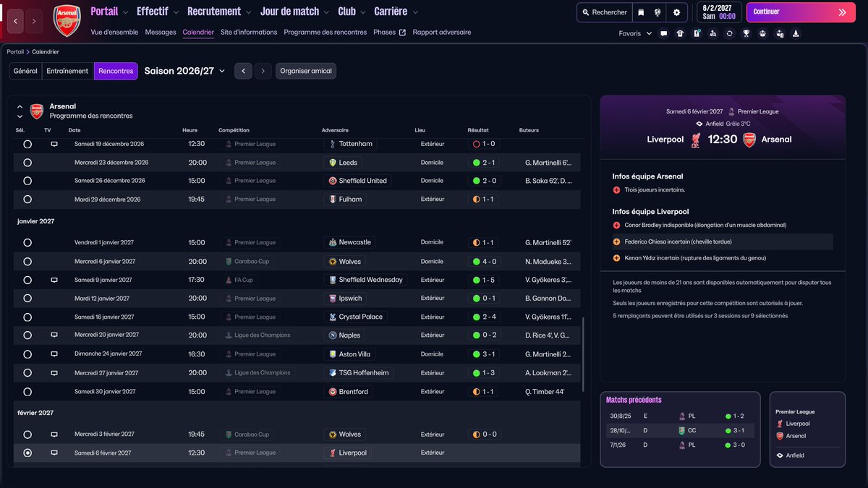
Task: Expand the Club menu dropdown arrow
Action: [x=364, y=12]
